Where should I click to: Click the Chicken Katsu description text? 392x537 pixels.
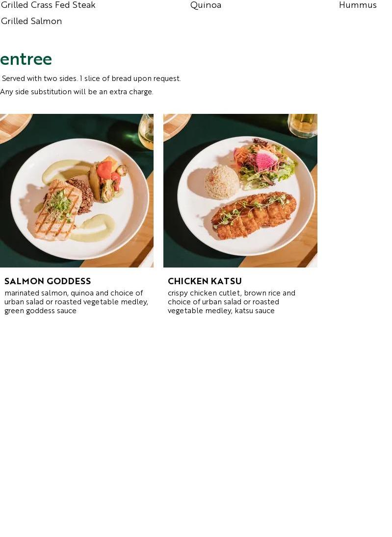point(232,302)
